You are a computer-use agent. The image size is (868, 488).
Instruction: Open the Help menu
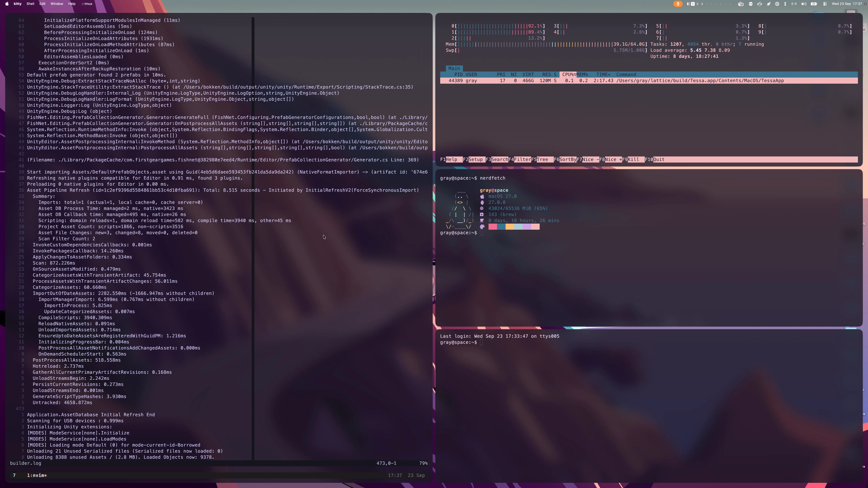[x=72, y=4]
